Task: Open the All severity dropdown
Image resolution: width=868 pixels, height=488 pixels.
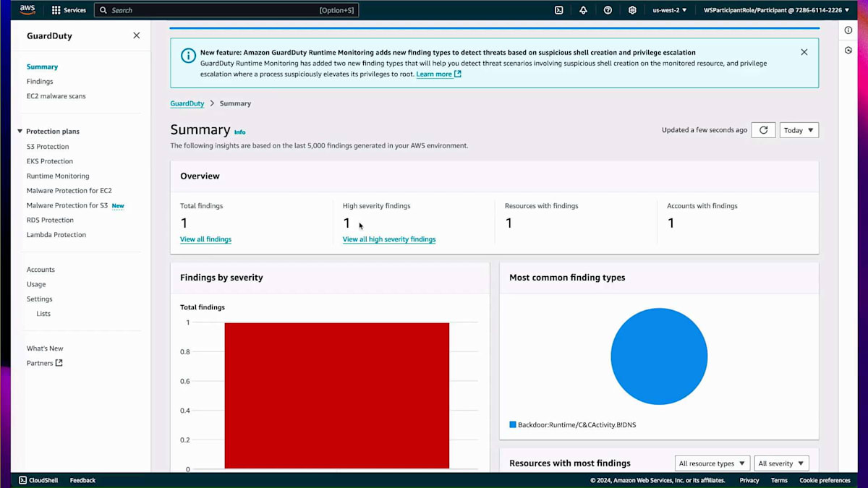Action: 781,463
